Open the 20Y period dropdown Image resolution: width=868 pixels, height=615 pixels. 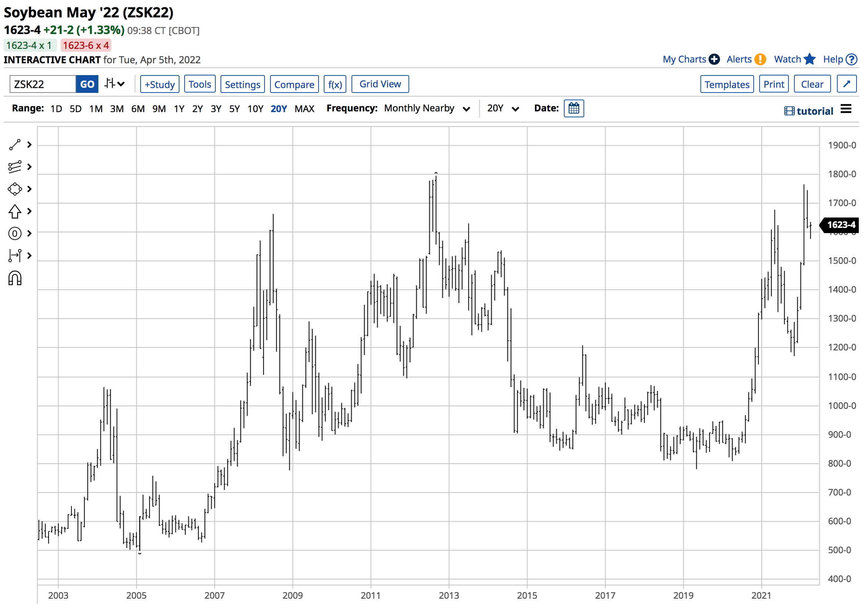[x=502, y=109]
